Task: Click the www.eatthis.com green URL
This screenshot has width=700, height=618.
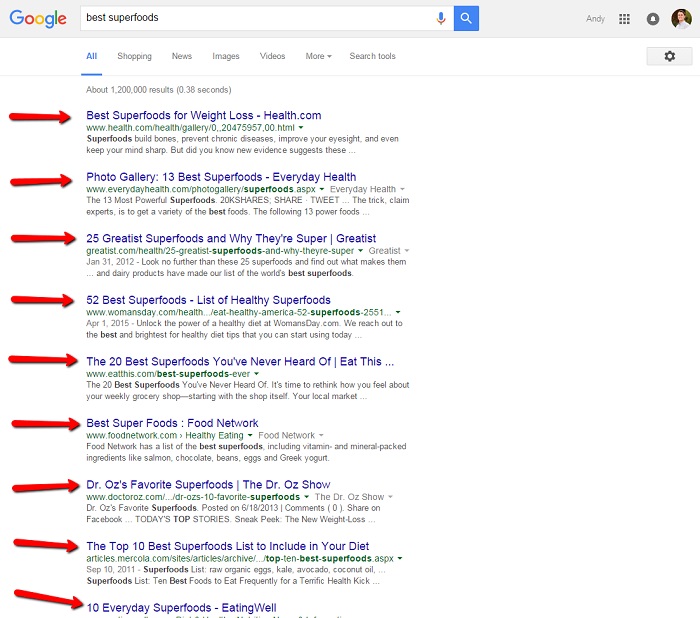Action: click(x=168, y=374)
